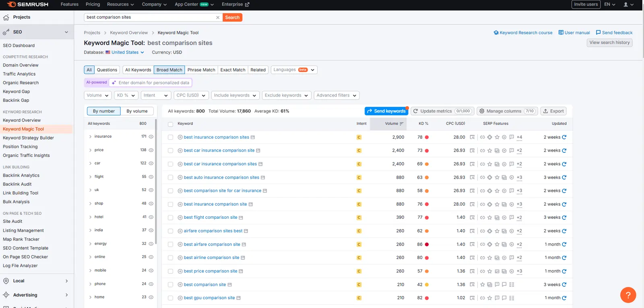The height and width of the screenshot is (308, 644).
Task: Click the AI-powered sparkle icon
Action: [114, 83]
